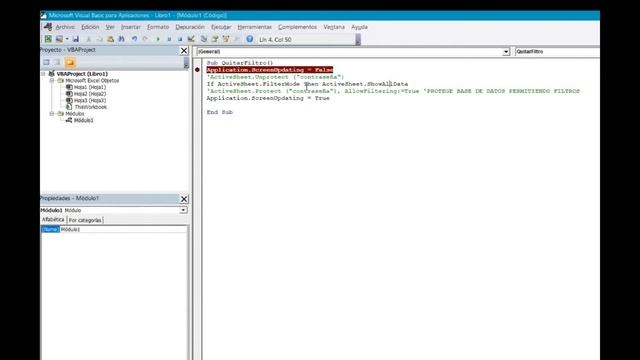Open the Ayuda menu
Image resolution: width=640 pixels, height=360 pixels.
[359, 27]
